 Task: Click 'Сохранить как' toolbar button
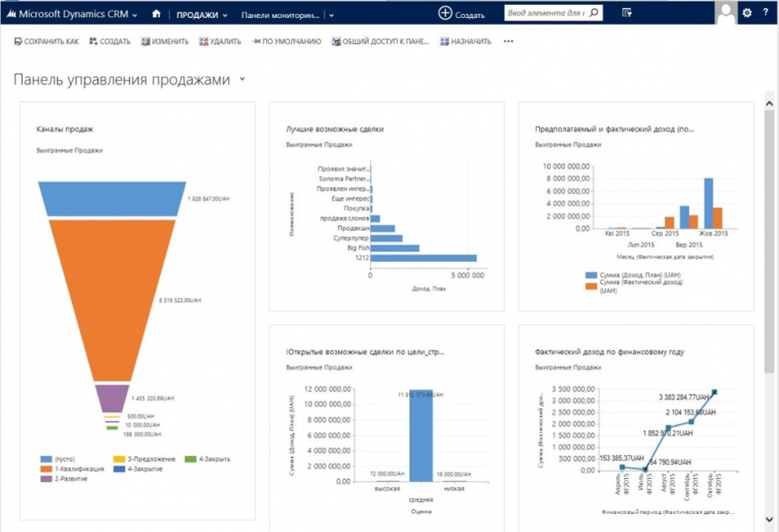tap(47, 42)
